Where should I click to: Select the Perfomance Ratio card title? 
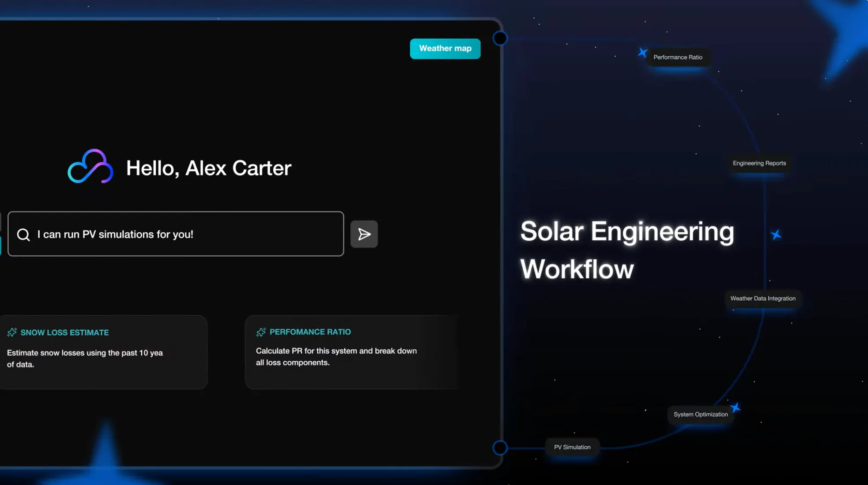point(310,332)
